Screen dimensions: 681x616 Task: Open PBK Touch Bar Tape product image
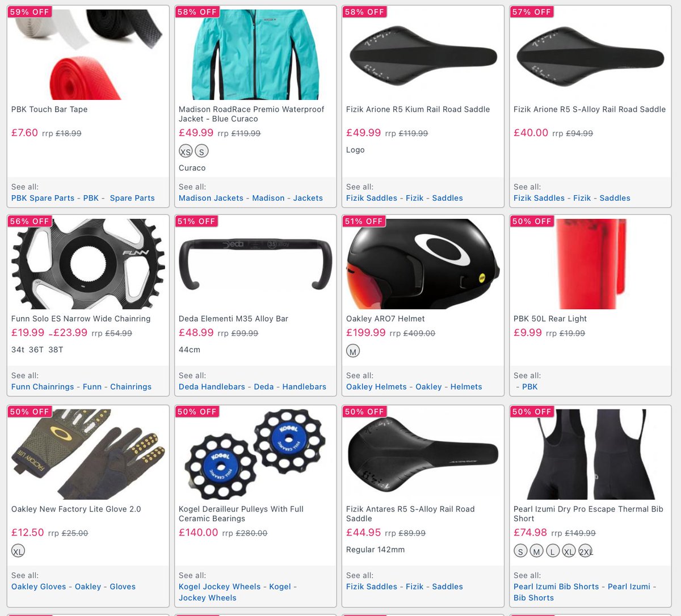pos(88,54)
